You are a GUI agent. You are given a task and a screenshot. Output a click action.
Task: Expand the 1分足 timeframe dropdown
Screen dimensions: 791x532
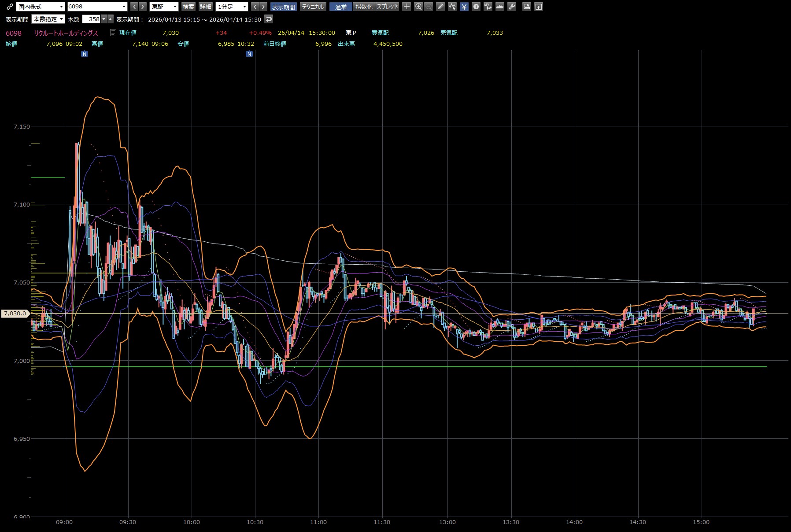(232, 7)
